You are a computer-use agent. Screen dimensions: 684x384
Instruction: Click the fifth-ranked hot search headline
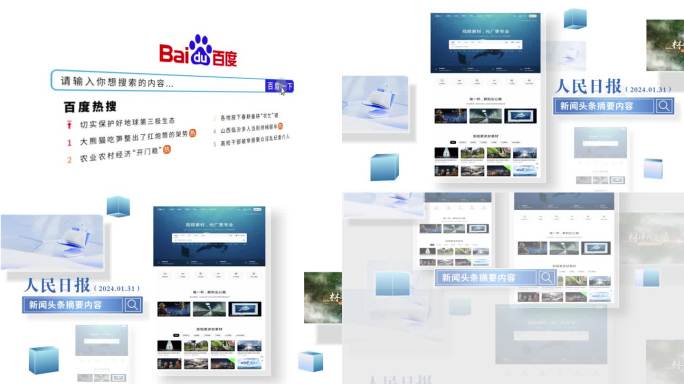pyautogui.click(x=255, y=140)
